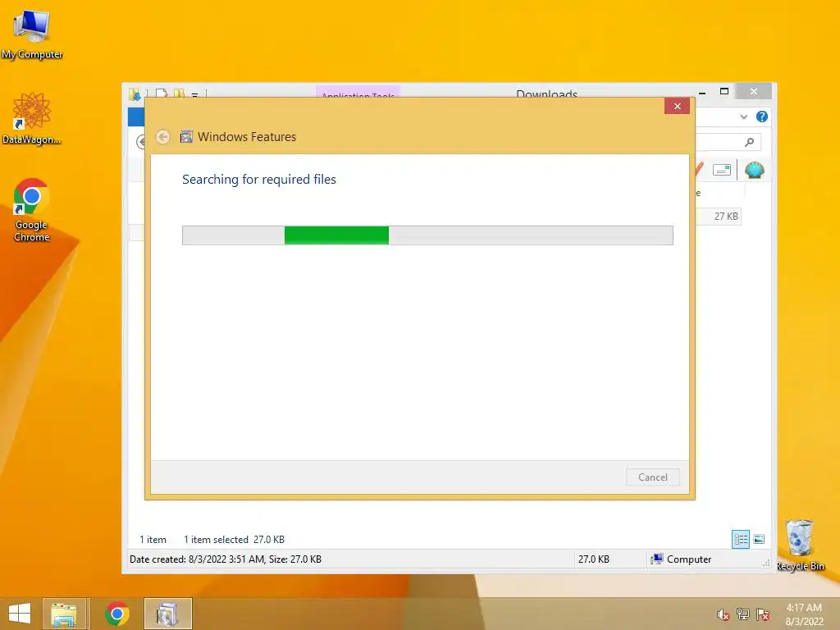The image size is (840, 630).
Task: Open File Explorer from the taskbar
Action: pos(64,614)
